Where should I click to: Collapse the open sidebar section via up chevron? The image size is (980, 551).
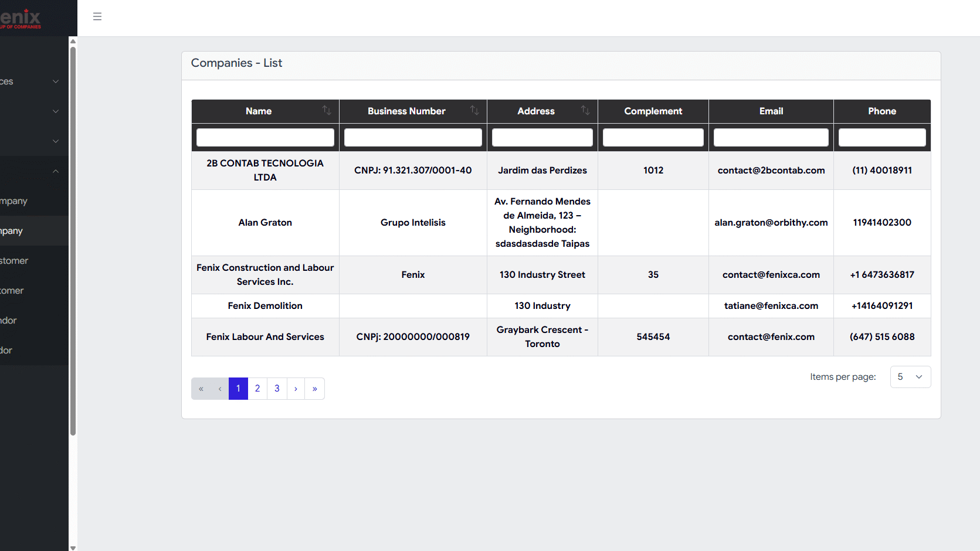pos(56,171)
